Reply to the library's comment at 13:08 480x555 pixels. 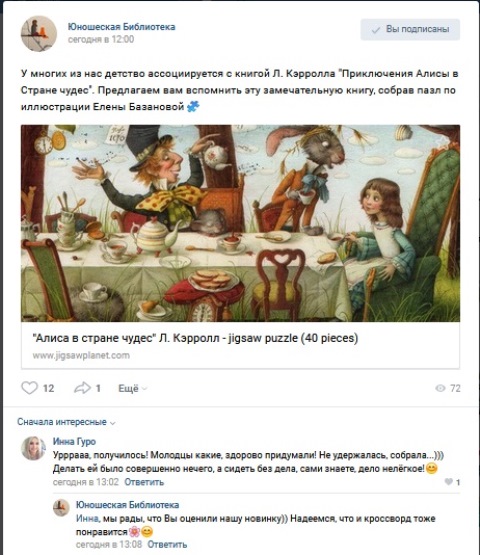(x=167, y=544)
